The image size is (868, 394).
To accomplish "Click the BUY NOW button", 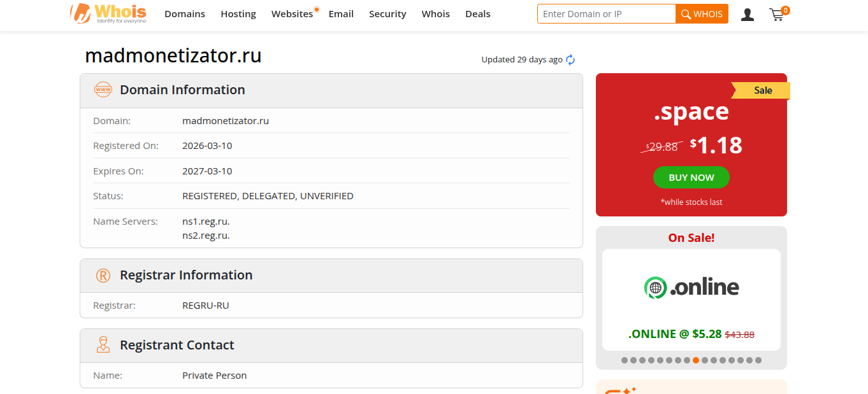I will tap(691, 178).
